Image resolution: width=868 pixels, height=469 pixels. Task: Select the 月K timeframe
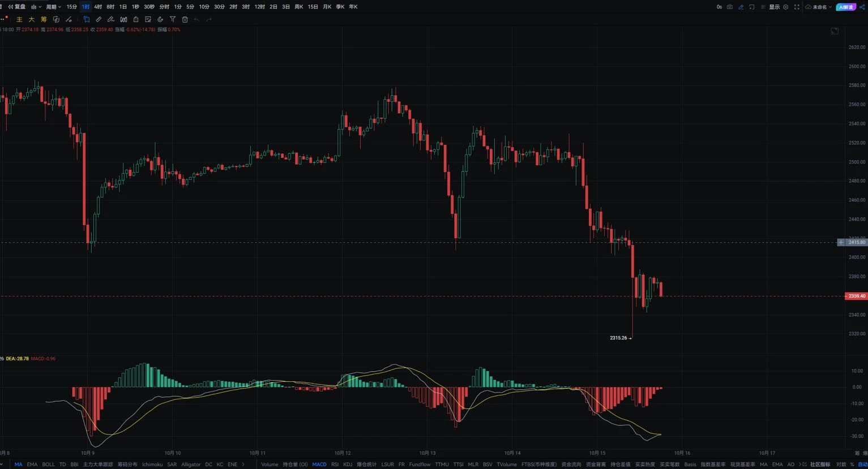(327, 7)
